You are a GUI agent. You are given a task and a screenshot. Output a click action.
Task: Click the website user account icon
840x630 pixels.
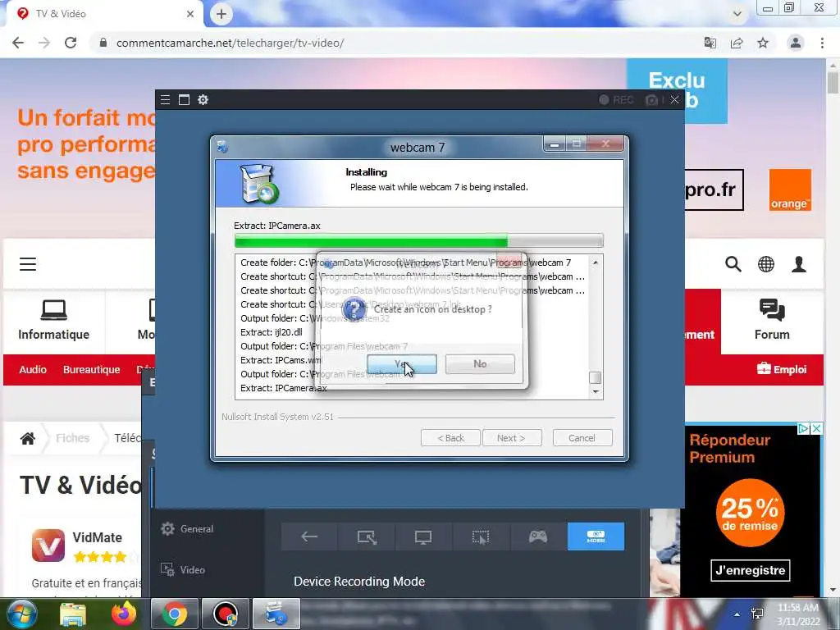click(799, 264)
